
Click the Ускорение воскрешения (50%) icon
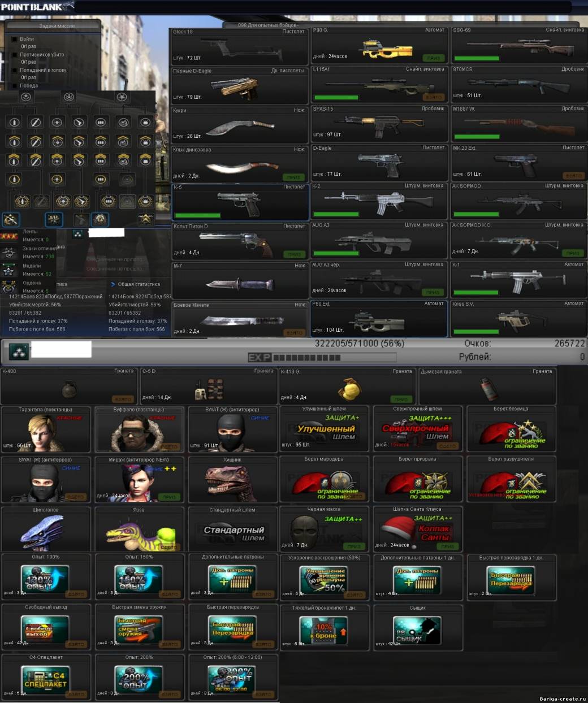tap(323, 580)
